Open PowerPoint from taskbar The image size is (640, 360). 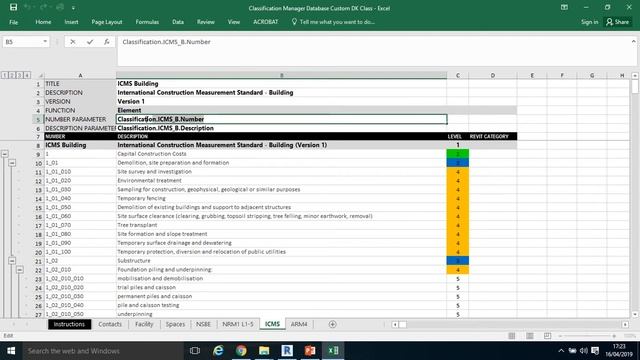(x=310, y=351)
